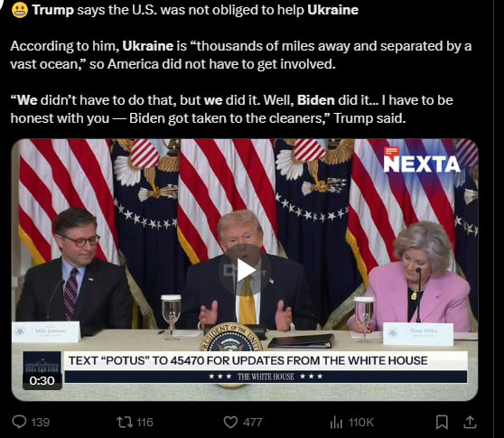Click the 'TEXT POTUS TO 45470' banner

(x=247, y=360)
